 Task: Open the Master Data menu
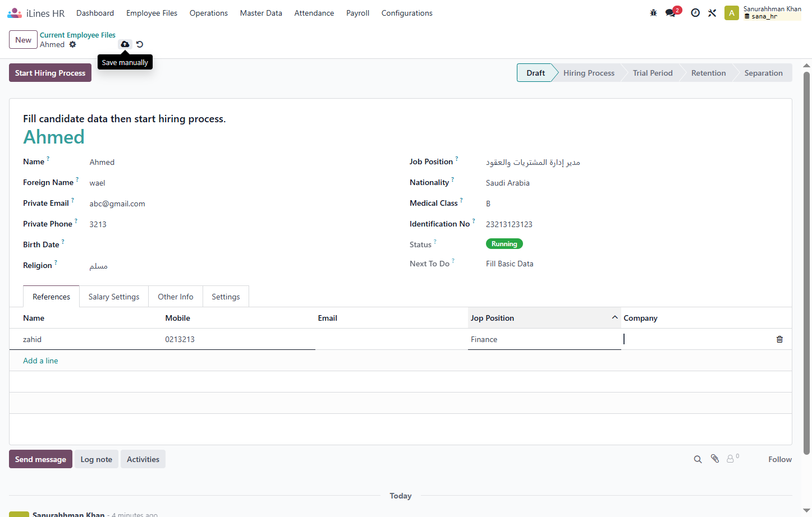click(x=261, y=13)
